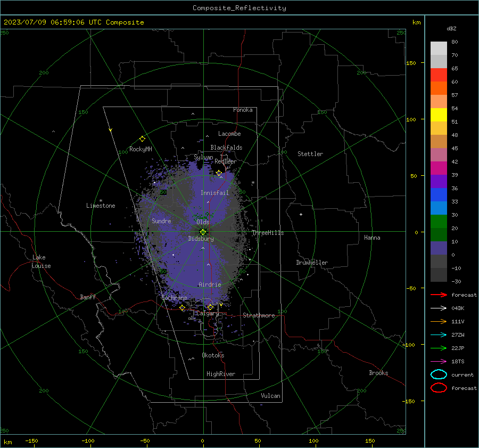
Task: Click the RockyMH label
Action: (141, 149)
